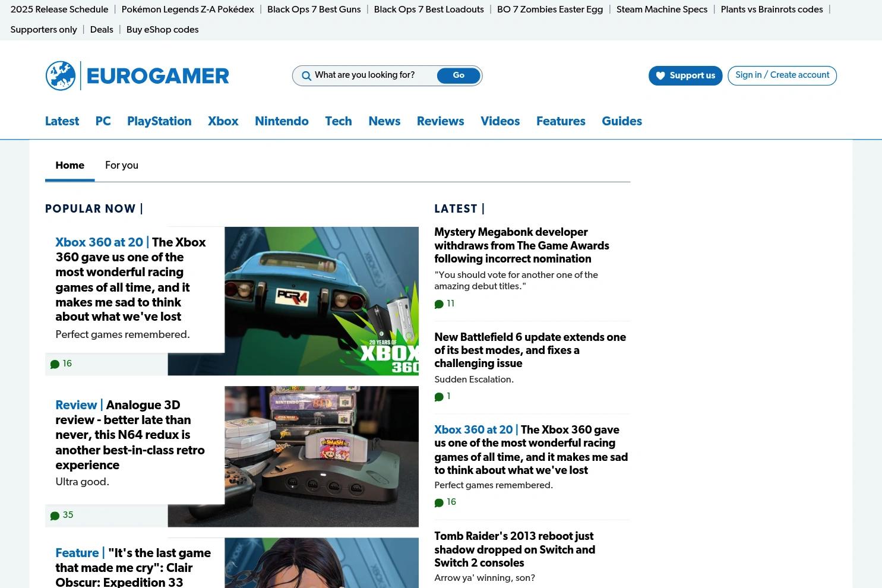Open Black Ops 7 Best Loadouts link
Screen dimensions: 882x588
click(x=429, y=10)
